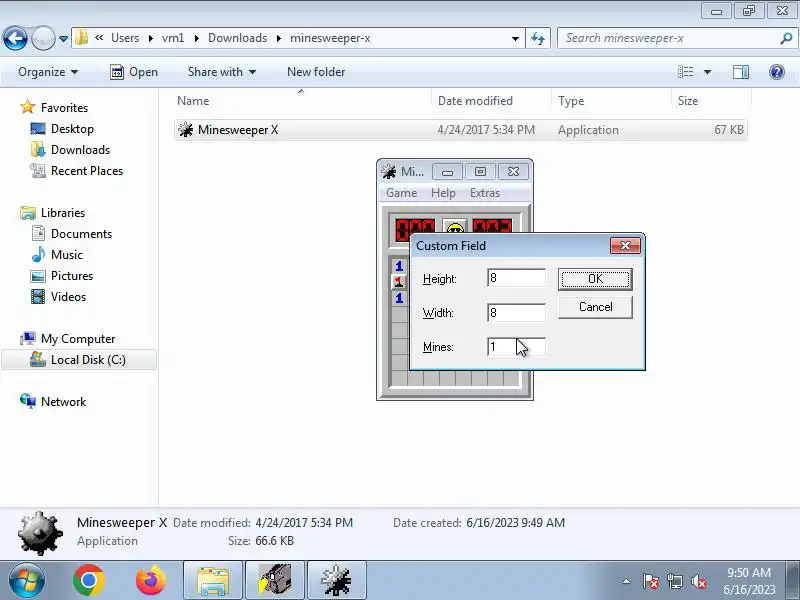
Task: Select Recent Places in navigation pane
Action: click(87, 170)
